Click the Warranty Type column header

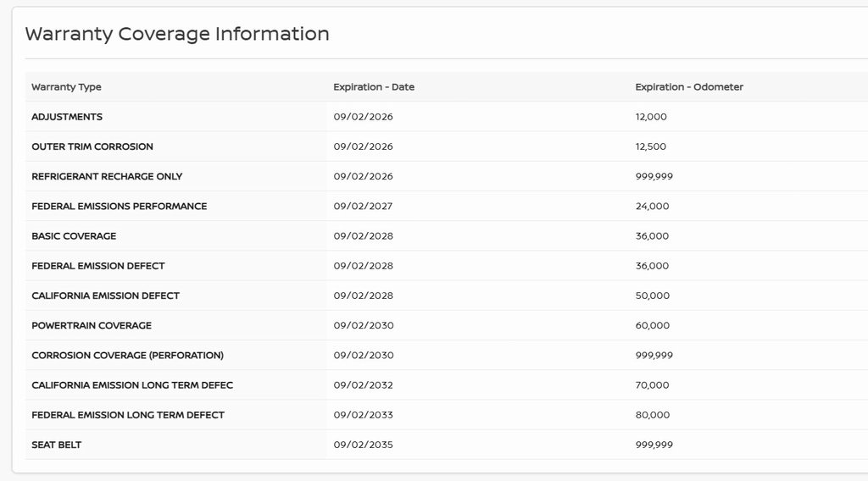(x=66, y=87)
